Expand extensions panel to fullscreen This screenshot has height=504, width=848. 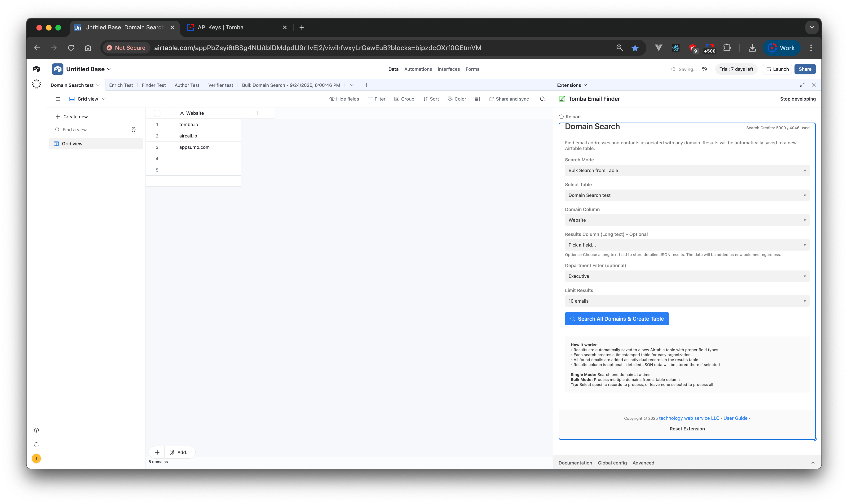802,85
